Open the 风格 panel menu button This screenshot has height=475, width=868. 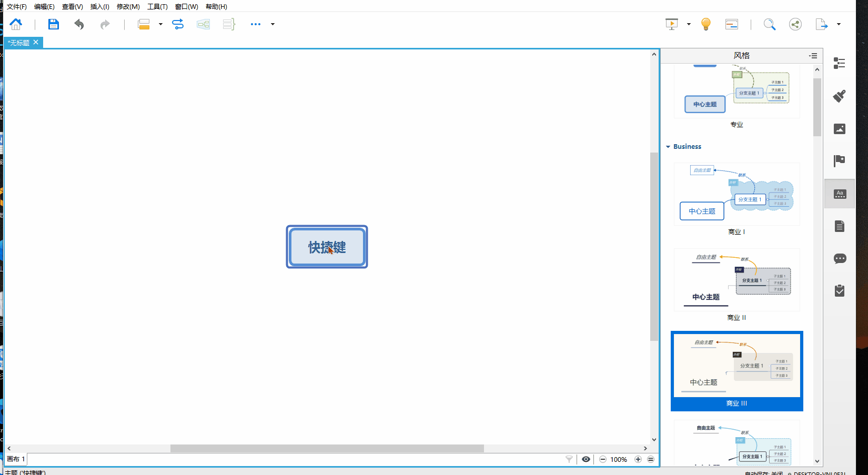[813, 56]
